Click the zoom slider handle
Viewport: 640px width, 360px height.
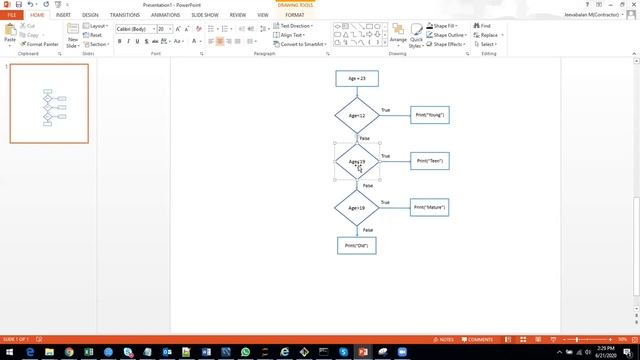click(x=577, y=340)
